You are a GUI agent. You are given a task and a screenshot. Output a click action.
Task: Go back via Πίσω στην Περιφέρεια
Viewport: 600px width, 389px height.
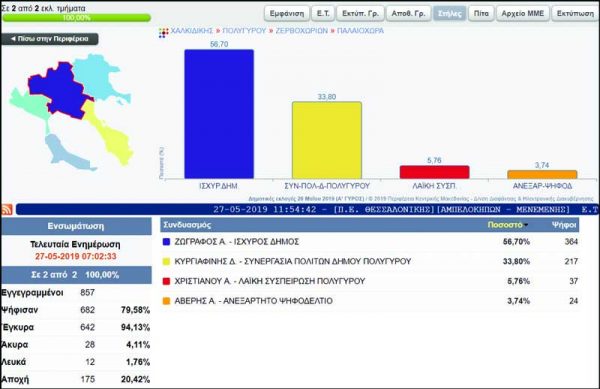tap(49, 39)
